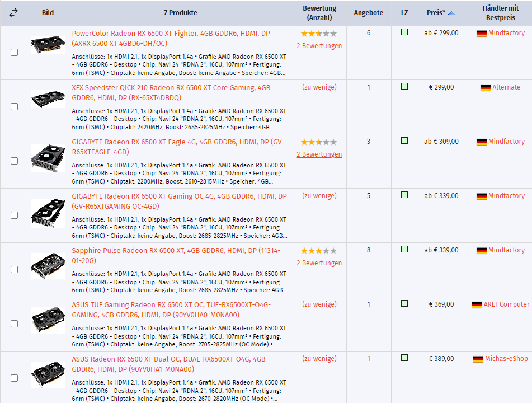
Task: Sort by Angebote column header
Action: point(369,13)
